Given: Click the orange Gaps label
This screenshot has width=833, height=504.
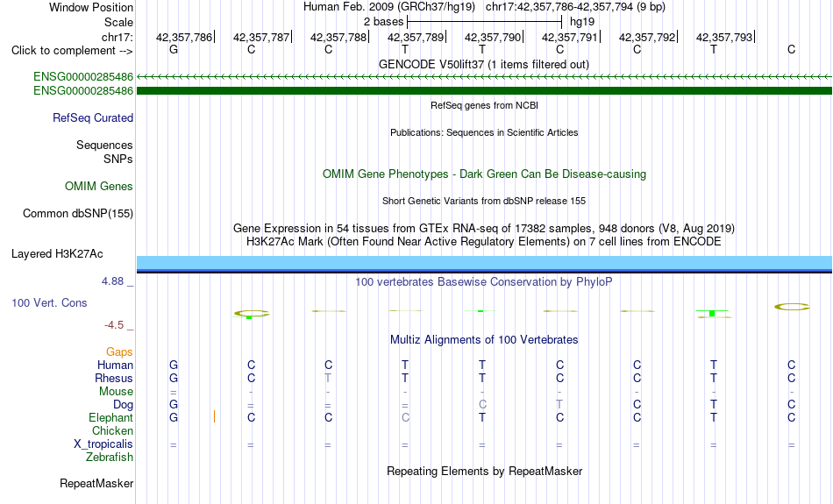Looking at the screenshot, I should (x=119, y=352).
